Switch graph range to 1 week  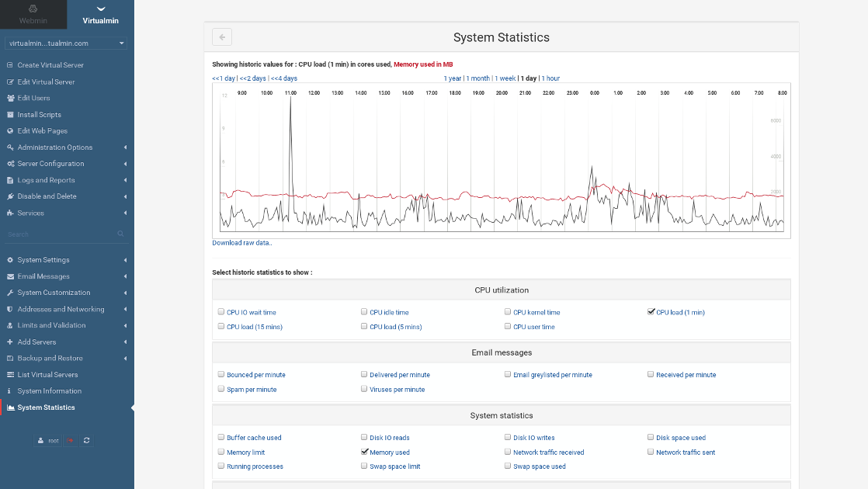505,78
